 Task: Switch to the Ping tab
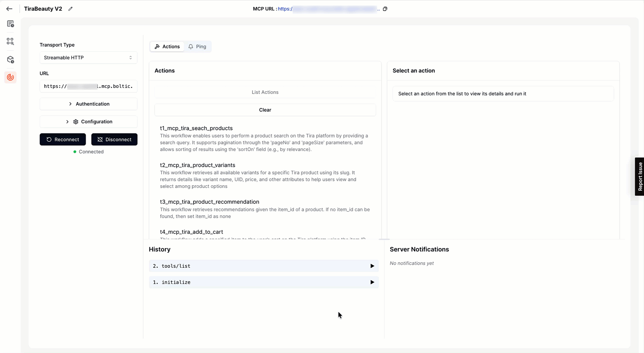pyautogui.click(x=197, y=47)
